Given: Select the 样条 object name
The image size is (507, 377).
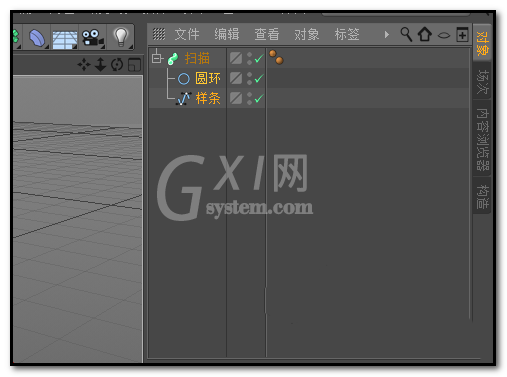Looking at the screenshot, I should (x=208, y=99).
